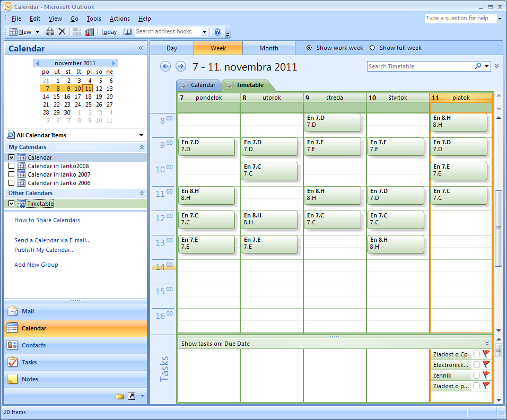507x420 pixels.
Task: Uncheck the Timetable calendar checkbox
Action: tap(12, 204)
